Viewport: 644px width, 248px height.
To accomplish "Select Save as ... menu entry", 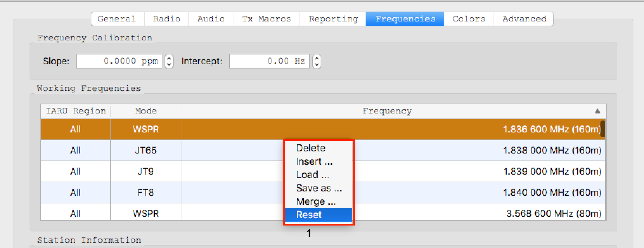I will coord(318,188).
